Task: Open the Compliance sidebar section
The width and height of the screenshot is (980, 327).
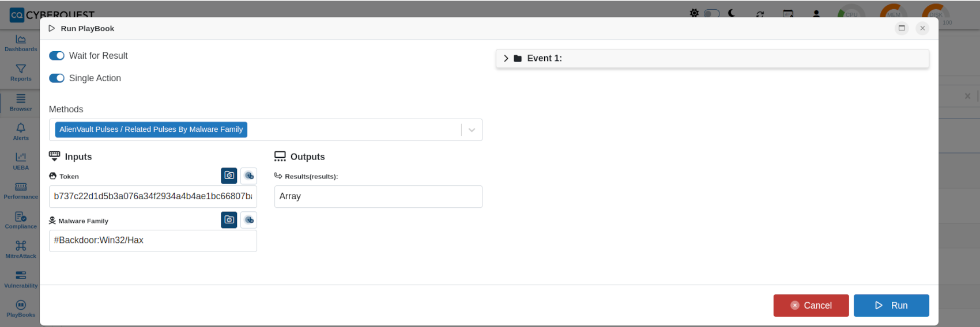Action: 21,220
